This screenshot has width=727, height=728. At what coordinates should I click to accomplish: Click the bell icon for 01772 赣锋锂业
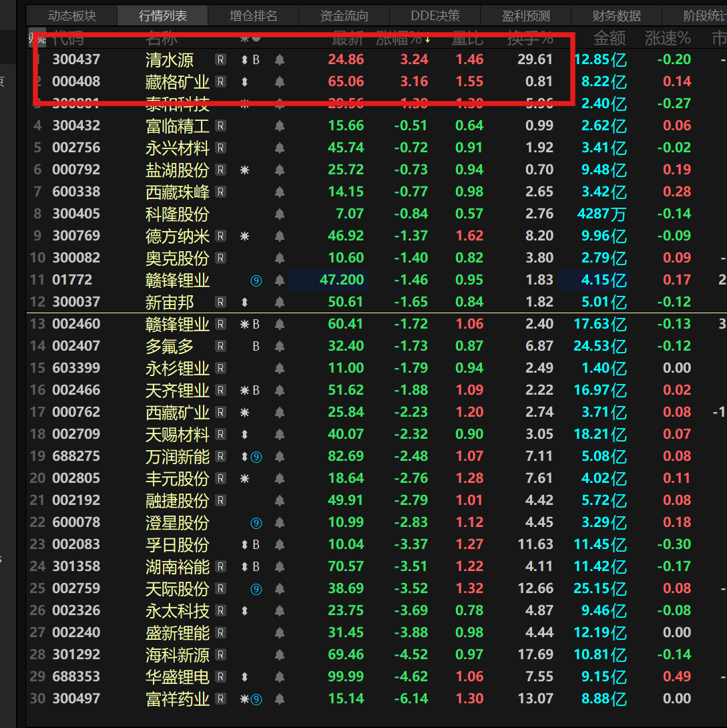point(279,281)
